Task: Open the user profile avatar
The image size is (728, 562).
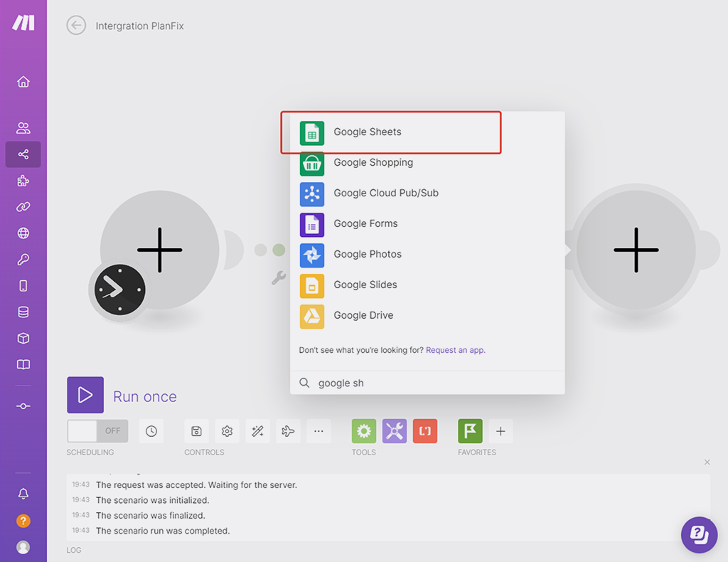Action: [23, 547]
